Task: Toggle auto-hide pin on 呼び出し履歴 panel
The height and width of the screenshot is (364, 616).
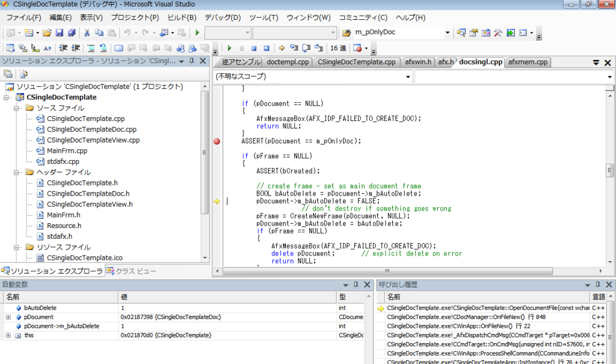Action: [x=597, y=285]
